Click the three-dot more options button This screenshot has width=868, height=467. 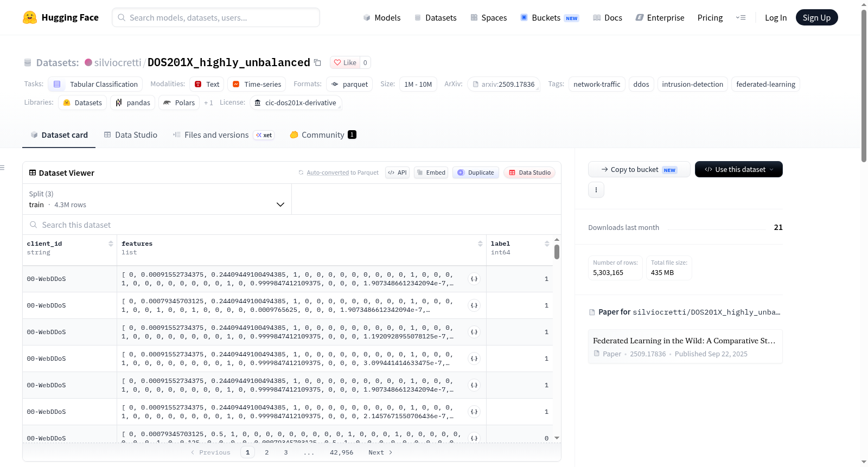(x=596, y=190)
